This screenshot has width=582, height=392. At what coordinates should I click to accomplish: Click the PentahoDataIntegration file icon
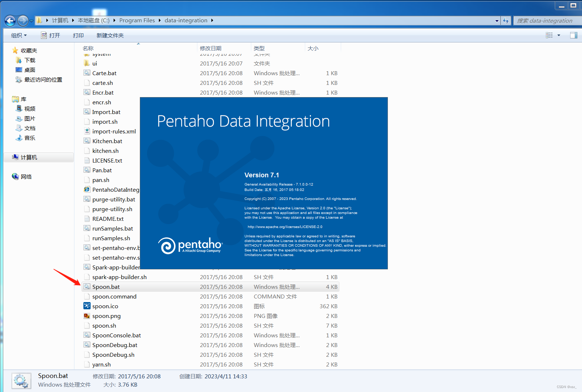[x=87, y=190]
